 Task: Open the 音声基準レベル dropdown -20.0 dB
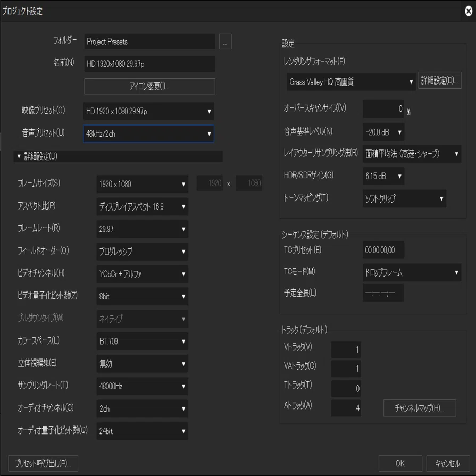[383, 132]
